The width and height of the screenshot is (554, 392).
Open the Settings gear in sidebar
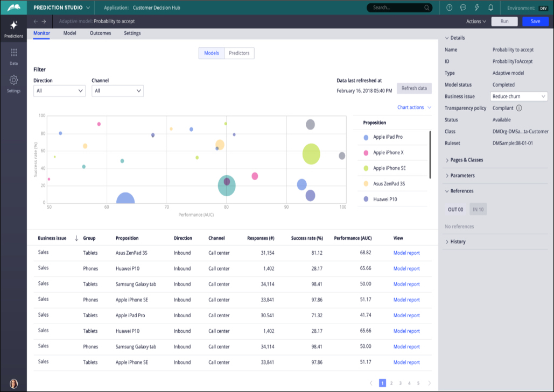pos(13,83)
